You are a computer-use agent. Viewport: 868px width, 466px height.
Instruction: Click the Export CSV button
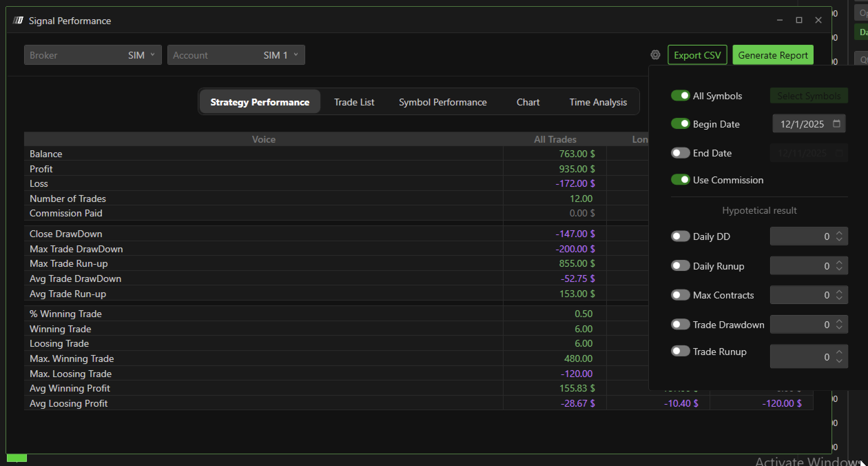[697, 55]
